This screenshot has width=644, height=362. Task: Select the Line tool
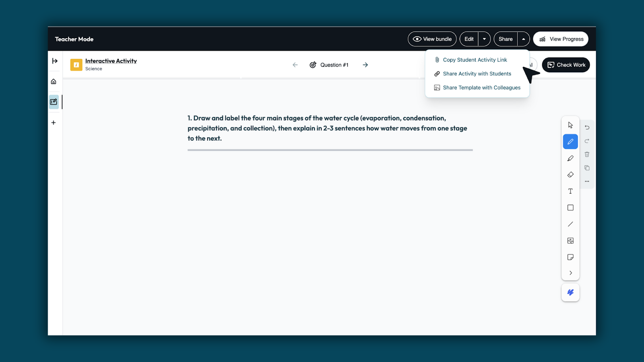point(570,224)
